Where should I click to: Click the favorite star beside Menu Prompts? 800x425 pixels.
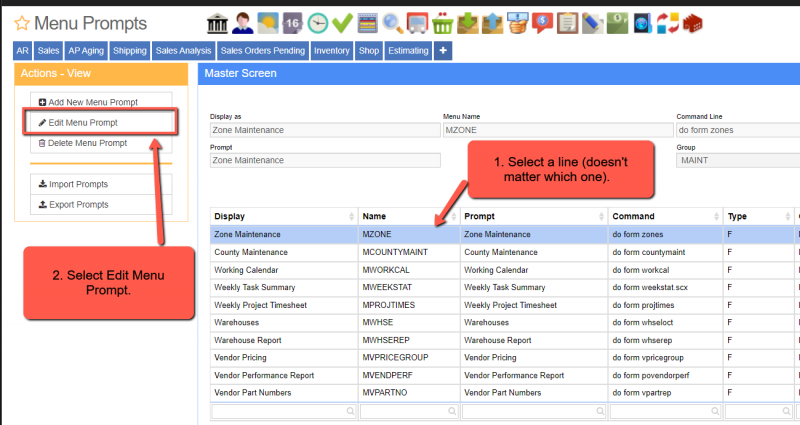click(x=22, y=23)
